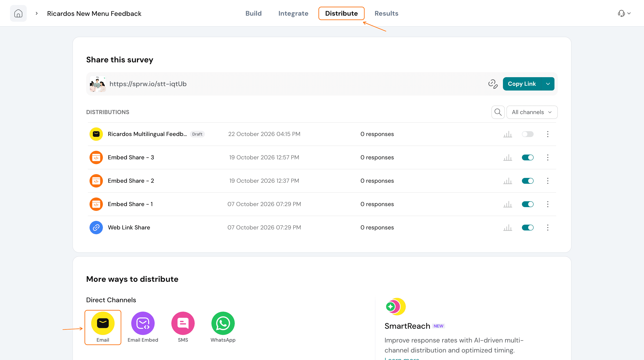Viewport: 644px width, 360px height.
Task: View stats chart for Embed Share - 2
Action: point(508,181)
